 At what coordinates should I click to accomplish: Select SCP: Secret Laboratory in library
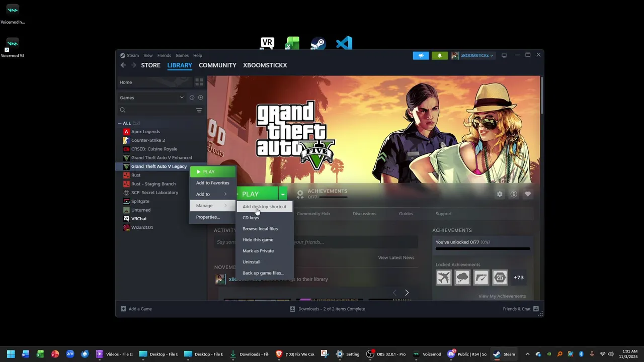click(x=154, y=193)
